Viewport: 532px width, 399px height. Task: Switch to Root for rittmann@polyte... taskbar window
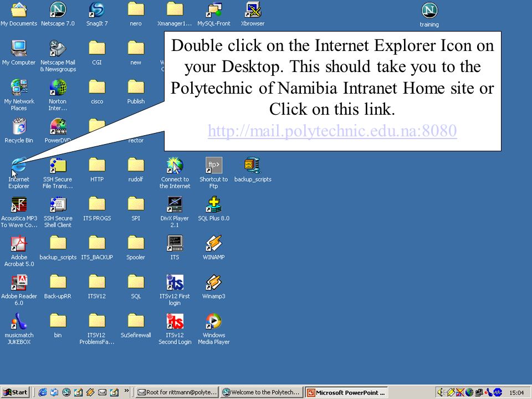point(177,392)
